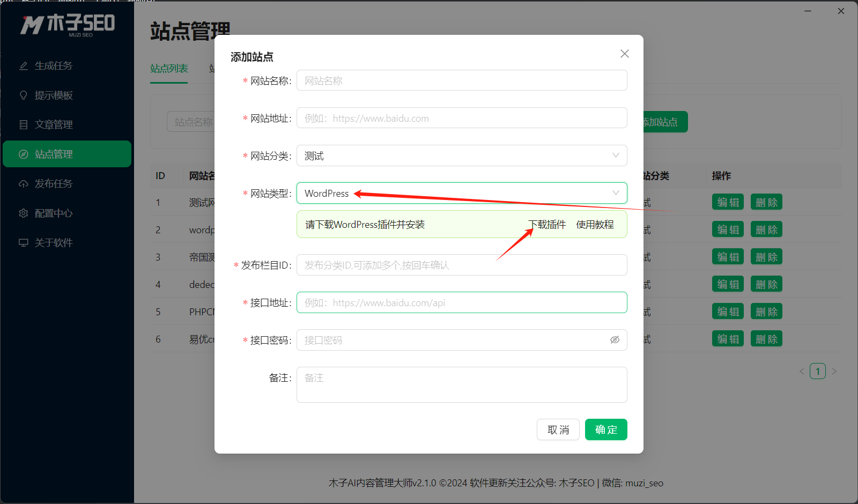Select 站点管理 menu item
Image resolution: width=858 pixels, height=504 pixels.
pos(67,154)
